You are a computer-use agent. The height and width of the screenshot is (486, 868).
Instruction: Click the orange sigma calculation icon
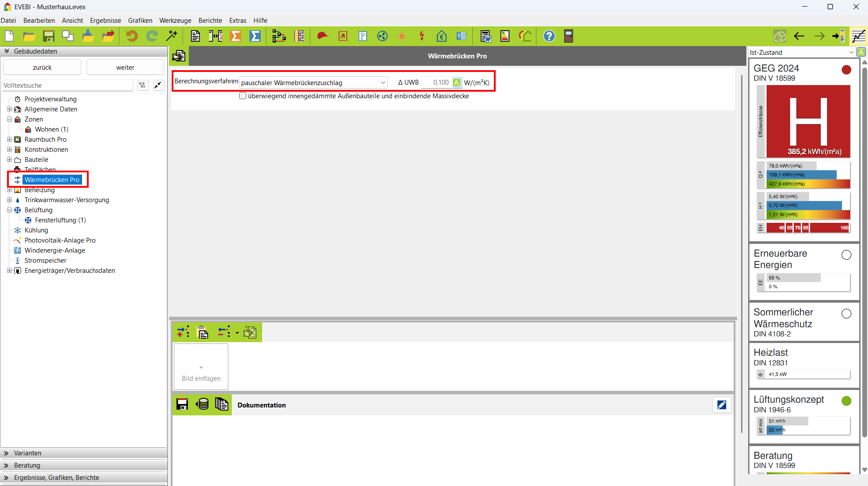click(235, 36)
